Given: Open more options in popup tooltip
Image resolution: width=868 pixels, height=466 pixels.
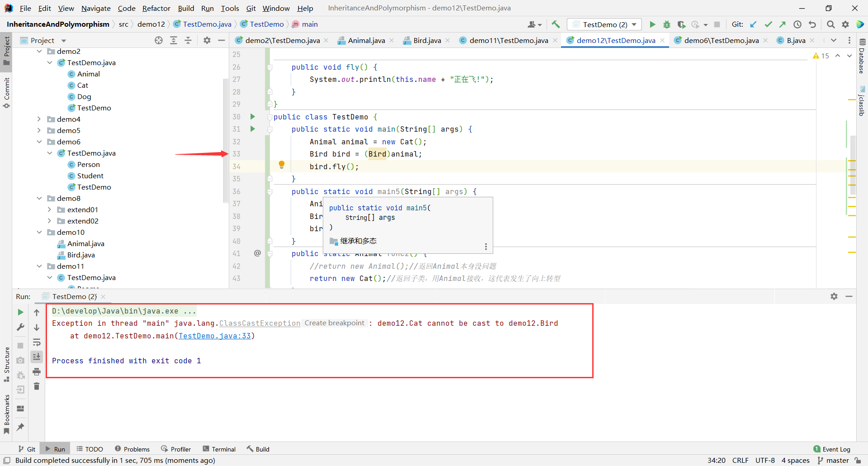Looking at the screenshot, I should (x=486, y=247).
